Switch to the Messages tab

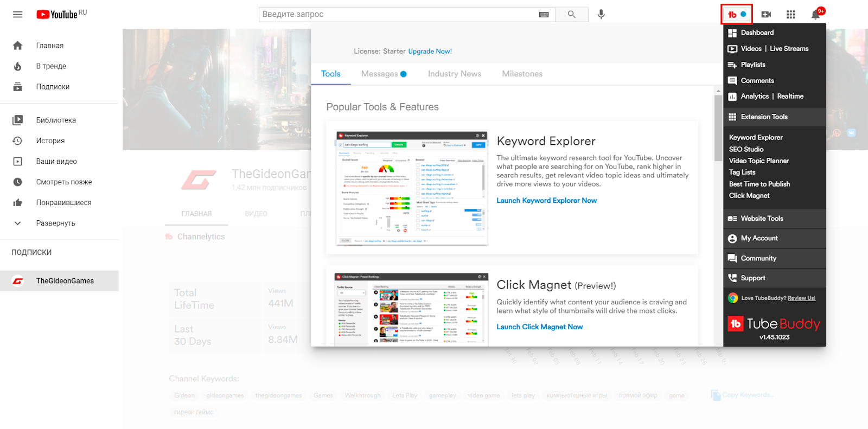pos(384,74)
